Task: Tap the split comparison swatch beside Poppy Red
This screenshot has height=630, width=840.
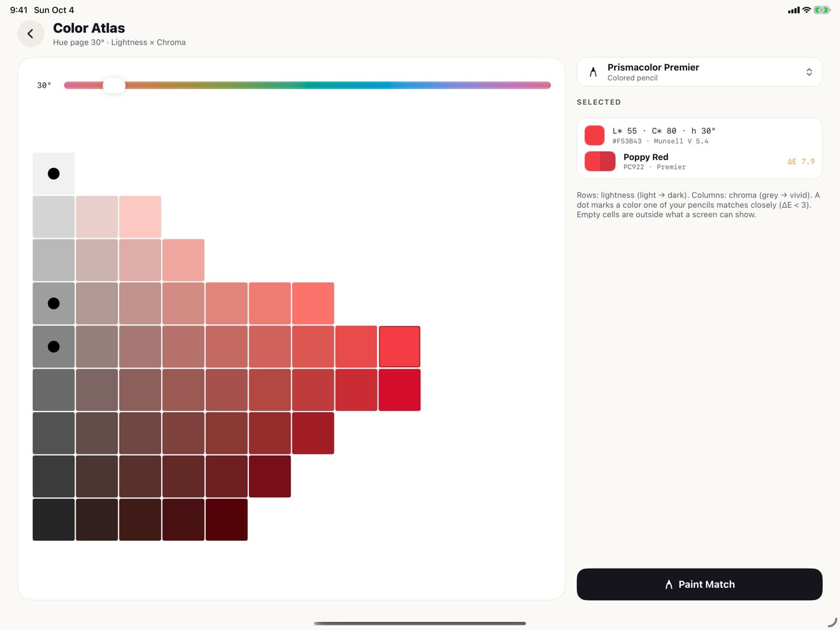Action: (600, 161)
